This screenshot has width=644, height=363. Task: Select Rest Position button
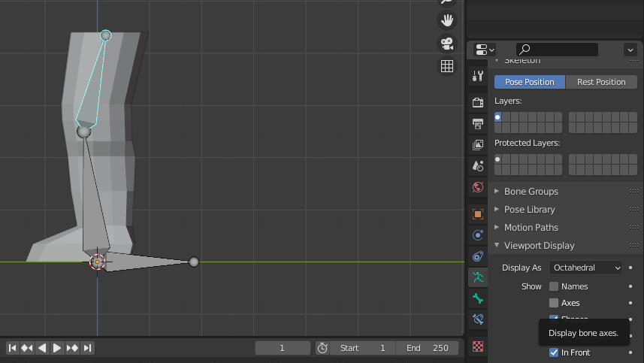pyautogui.click(x=601, y=82)
